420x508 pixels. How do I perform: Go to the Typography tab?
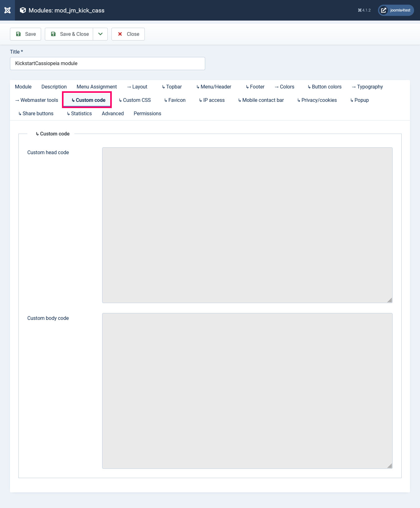(367, 87)
